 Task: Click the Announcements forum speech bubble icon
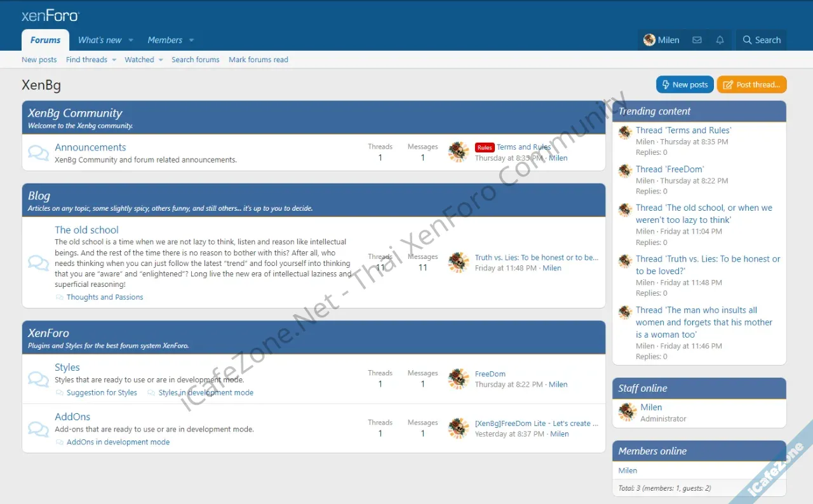[x=38, y=153]
